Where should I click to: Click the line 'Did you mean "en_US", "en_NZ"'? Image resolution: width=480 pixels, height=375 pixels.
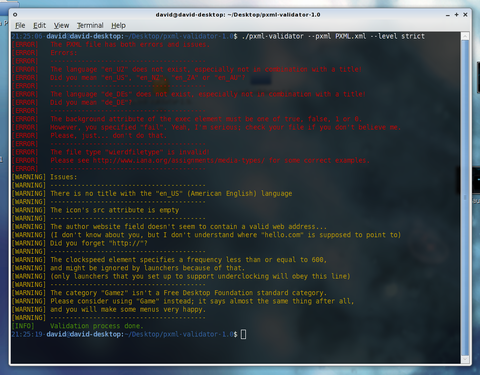coord(148,78)
